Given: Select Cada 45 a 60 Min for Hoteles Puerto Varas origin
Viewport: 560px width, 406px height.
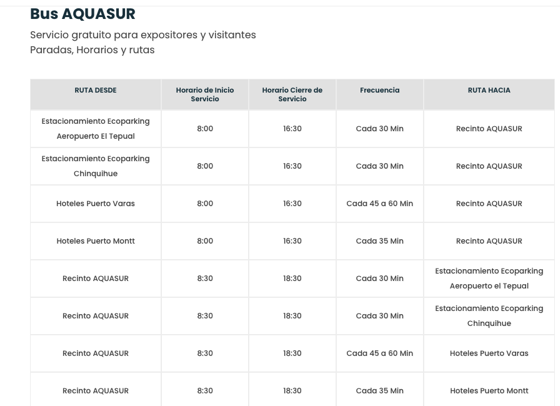Looking at the screenshot, I should click(380, 204).
